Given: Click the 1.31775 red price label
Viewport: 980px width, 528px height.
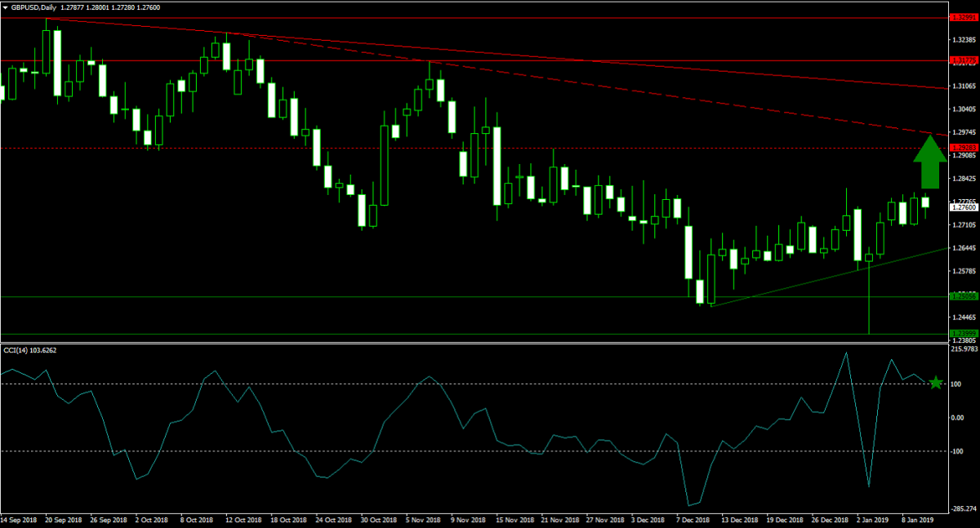Looking at the screenshot, I should click(963, 60).
